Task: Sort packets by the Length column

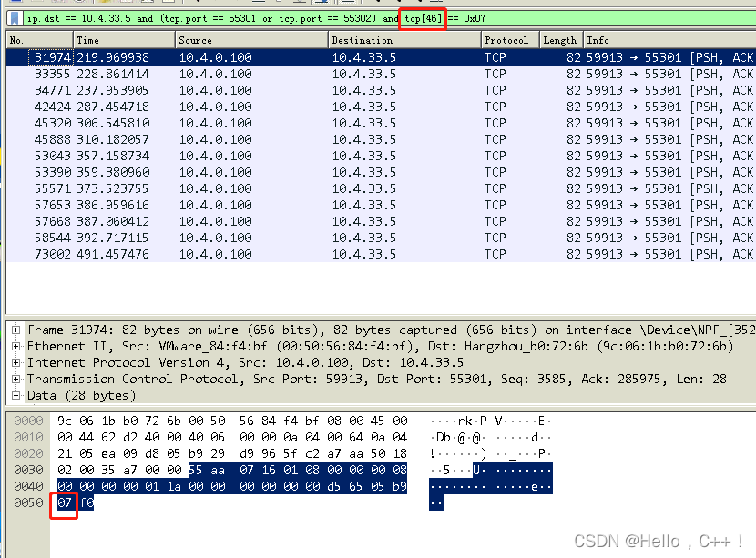Action: point(561,40)
